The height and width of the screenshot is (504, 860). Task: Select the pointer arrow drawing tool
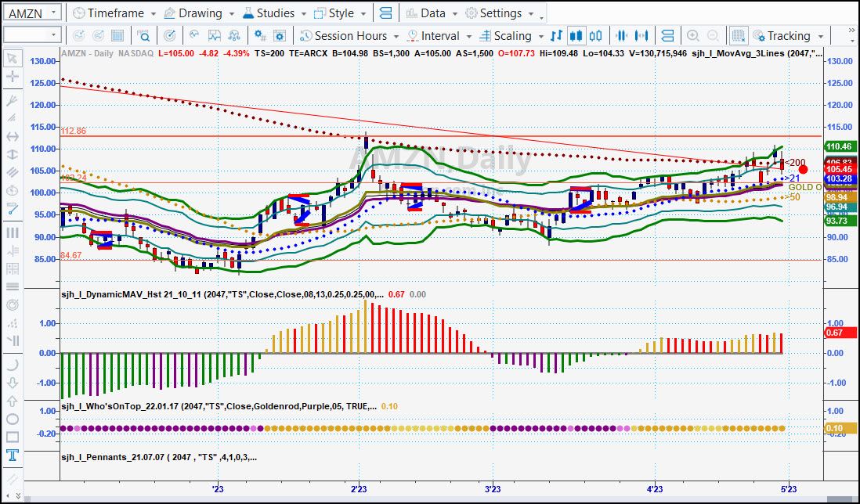[12, 59]
